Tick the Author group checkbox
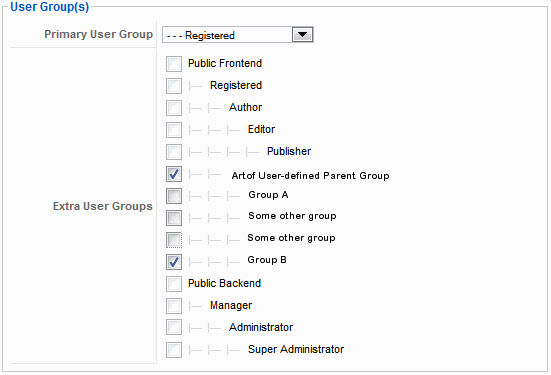 [174, 108]
